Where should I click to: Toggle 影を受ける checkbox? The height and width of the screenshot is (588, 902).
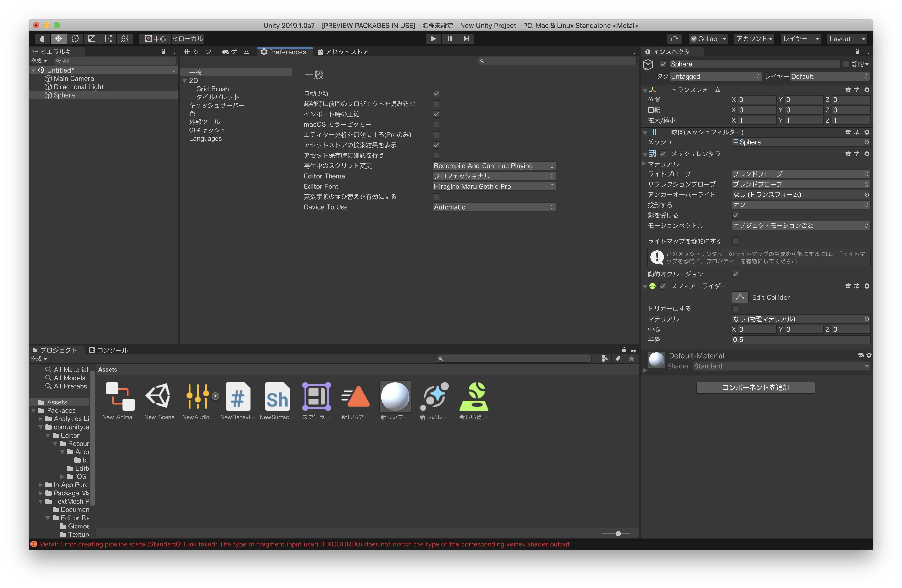pos(736,216)
